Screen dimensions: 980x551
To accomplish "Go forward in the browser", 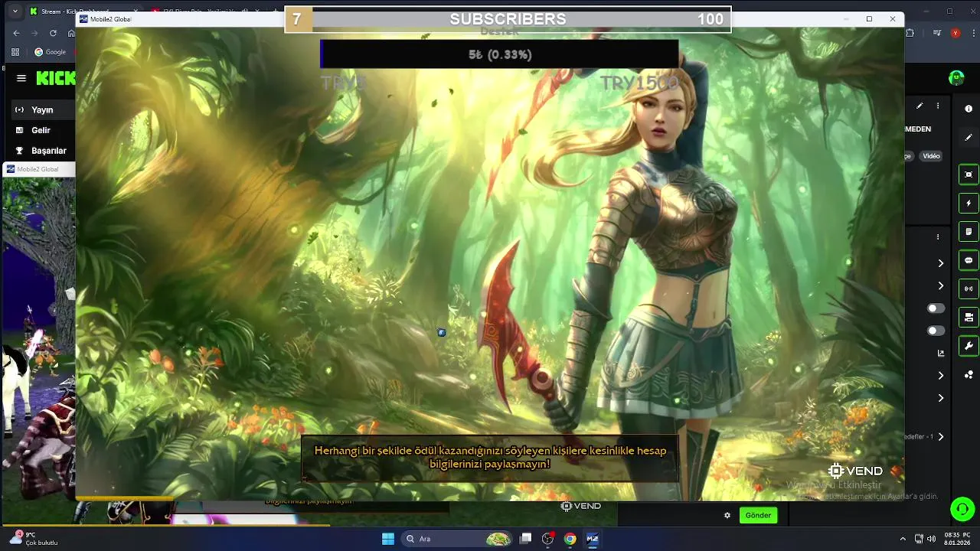I will [34, 33].
